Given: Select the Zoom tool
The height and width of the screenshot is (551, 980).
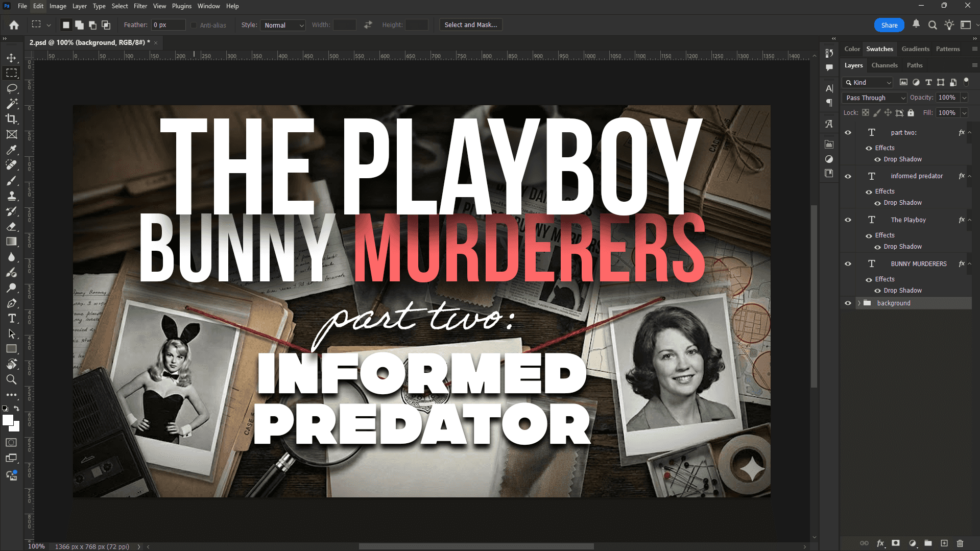Looking at the screenshot, I should (11, 379).
